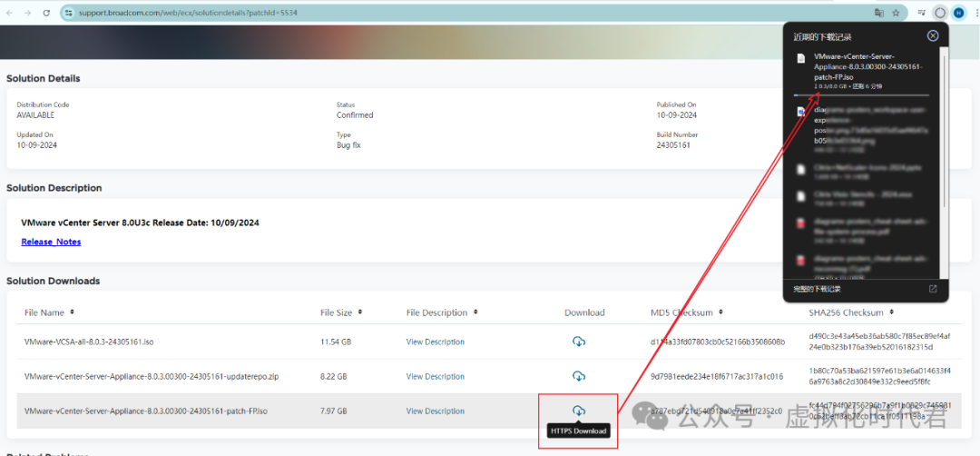Download VMware-VCSA-all-8.0.3-24305161.iso

tap(579, 342)
